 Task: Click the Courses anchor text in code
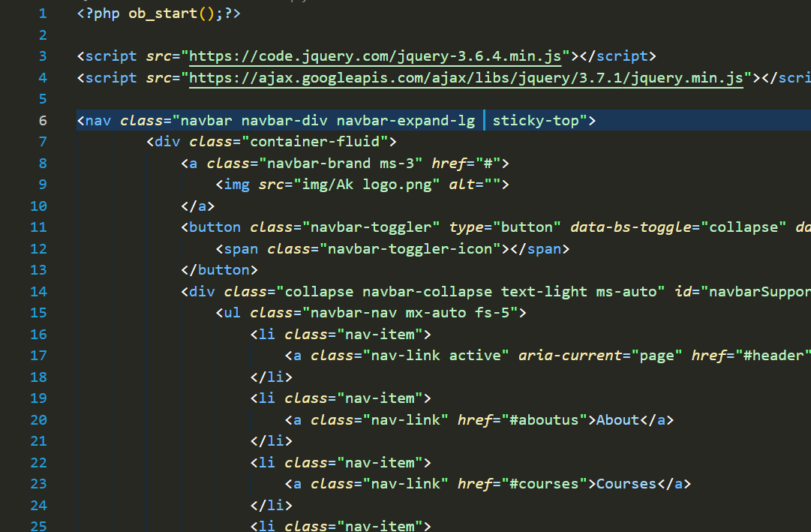pos(626,484)
